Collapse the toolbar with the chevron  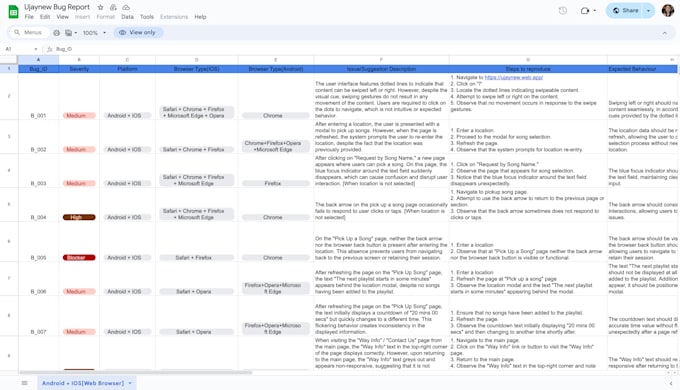(664, 33)
